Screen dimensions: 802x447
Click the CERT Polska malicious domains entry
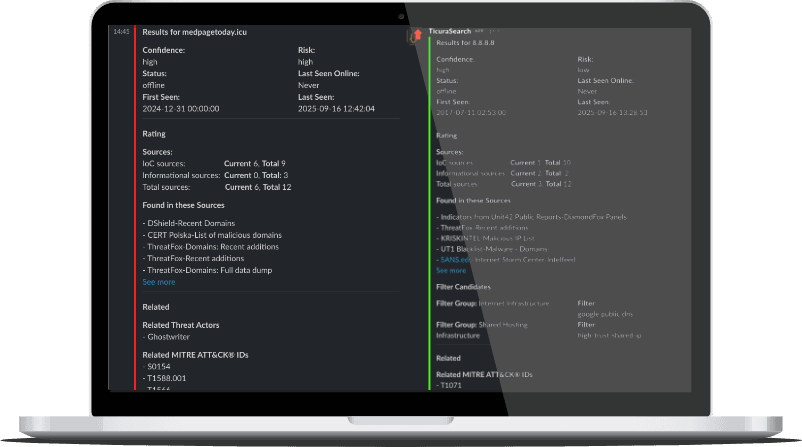[x=213, y=235]
